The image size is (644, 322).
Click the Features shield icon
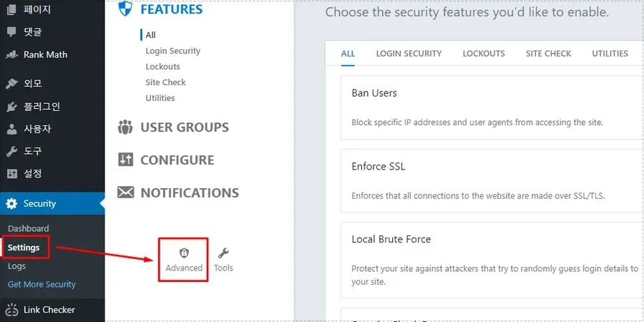[125, 9]
